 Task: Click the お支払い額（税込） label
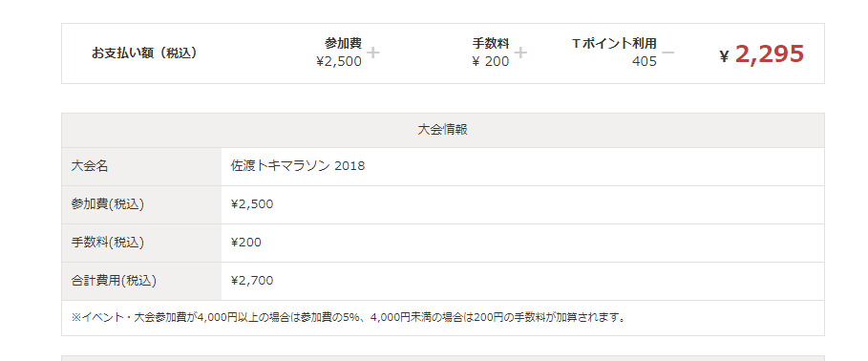click(144, 53)
